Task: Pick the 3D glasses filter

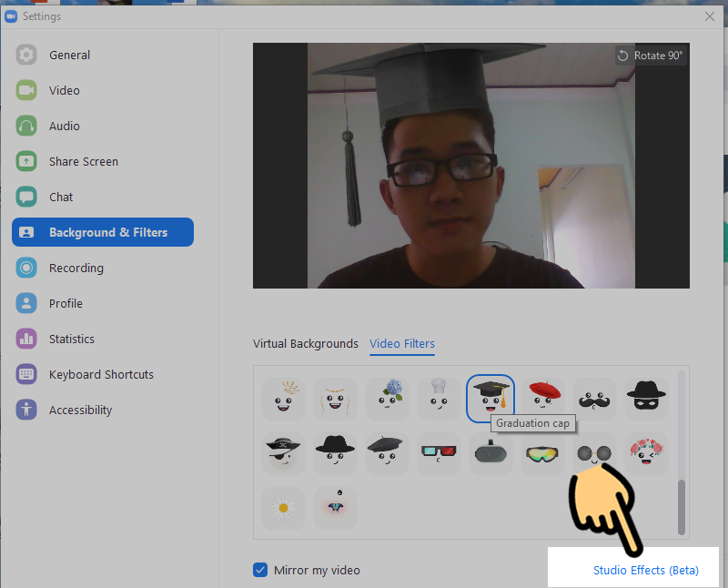Action: (439, 452)
